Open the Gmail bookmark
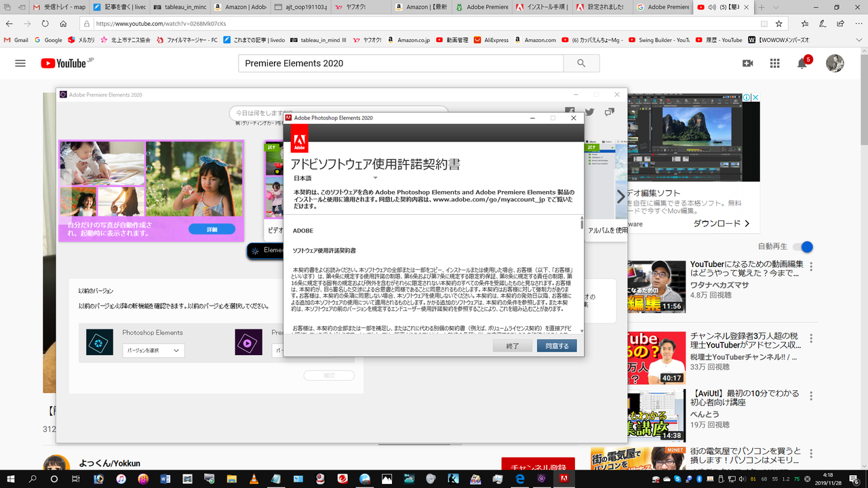This screenshot has height=488, width=868. 16,40
